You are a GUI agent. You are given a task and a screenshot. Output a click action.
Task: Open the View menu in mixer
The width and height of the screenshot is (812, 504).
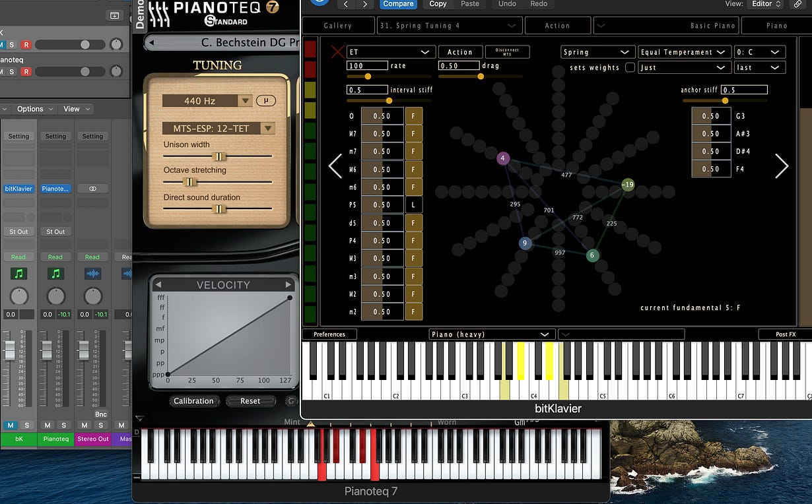tap(76, 109)
